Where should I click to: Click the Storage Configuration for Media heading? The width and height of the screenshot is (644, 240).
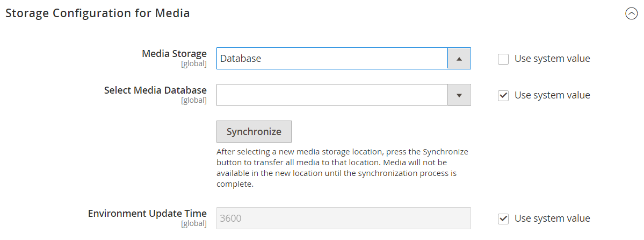pyautogui.click(x=97, y=13)
